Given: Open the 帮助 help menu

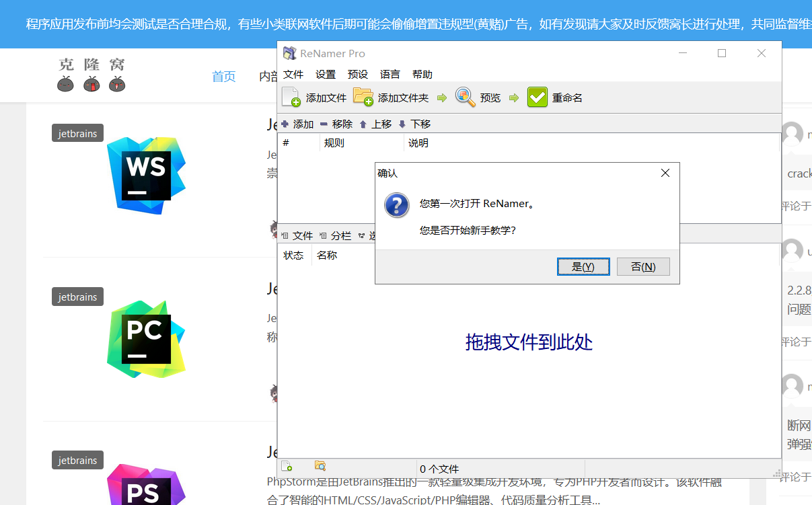Looking at the screenshot, I should (422, 74).
